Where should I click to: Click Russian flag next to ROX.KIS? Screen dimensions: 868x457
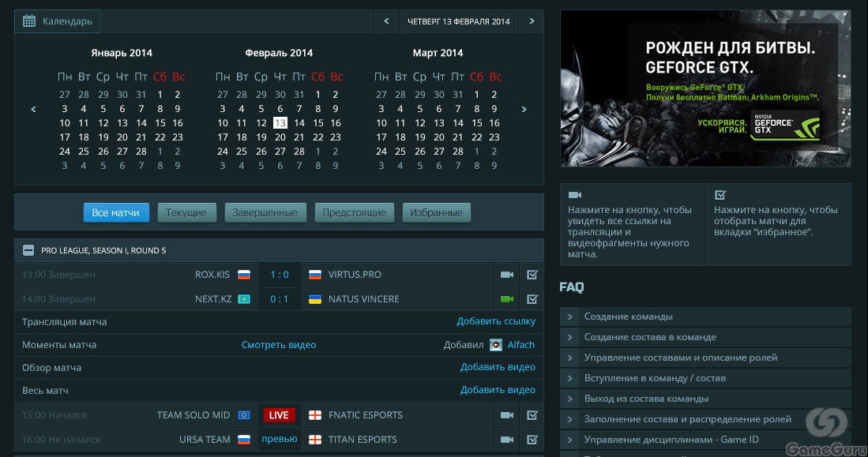point(243,275)
